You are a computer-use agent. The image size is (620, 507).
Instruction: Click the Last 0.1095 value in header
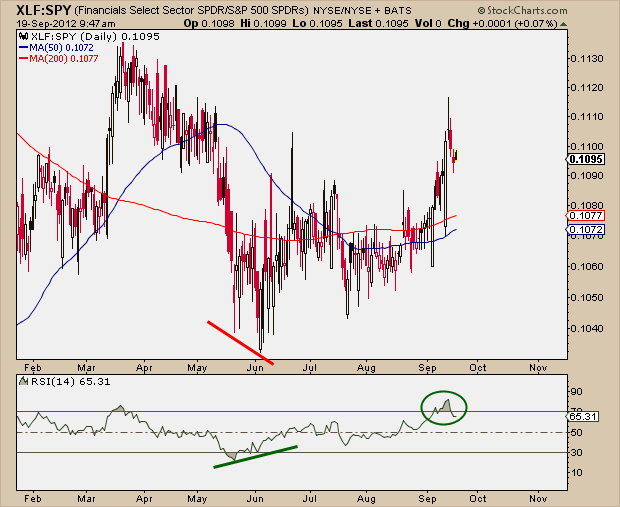pyautogui.click(x=378, y=23)
